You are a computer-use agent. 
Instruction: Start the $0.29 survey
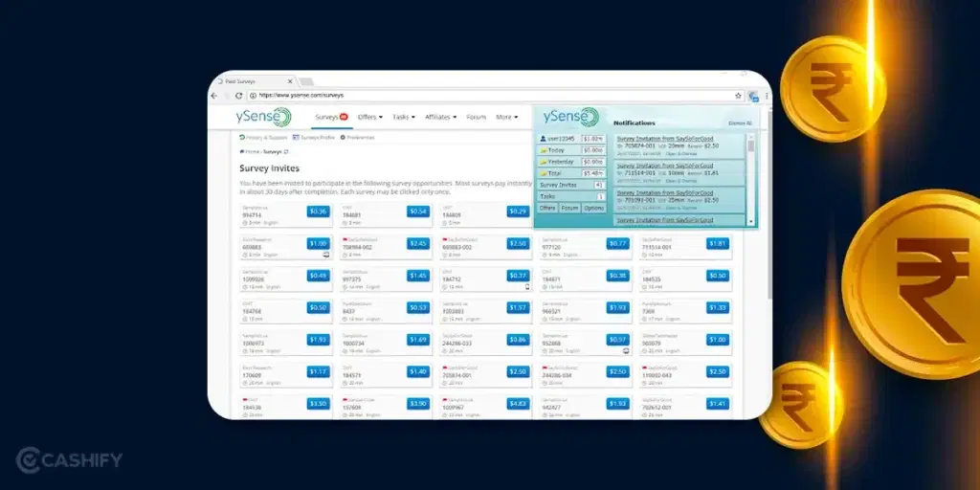pos(518,212)
